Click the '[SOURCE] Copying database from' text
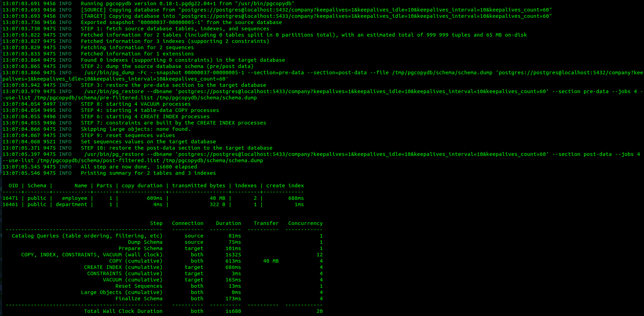644x316 pixels. point(128,10)
